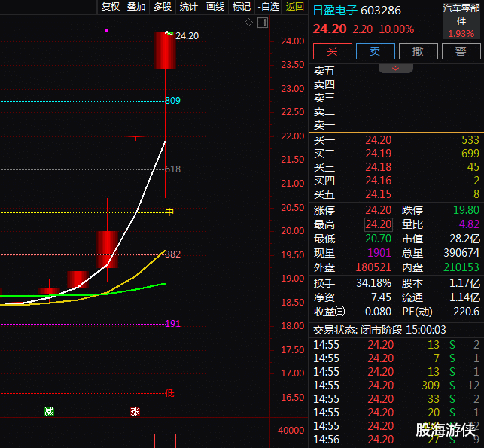Click the 市值 value 28.2亿

(465, 239)
